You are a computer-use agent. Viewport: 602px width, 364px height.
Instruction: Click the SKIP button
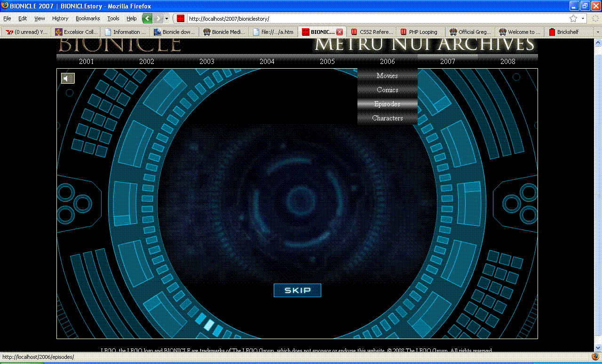(297, 290)
